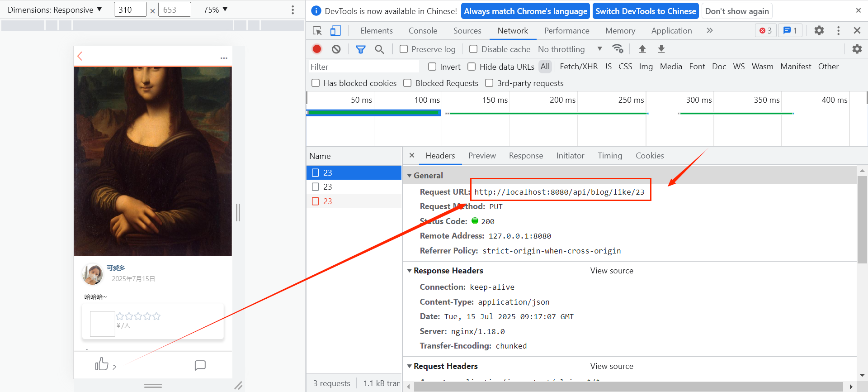Click the author avatar of 可爱多

[93, 274]
